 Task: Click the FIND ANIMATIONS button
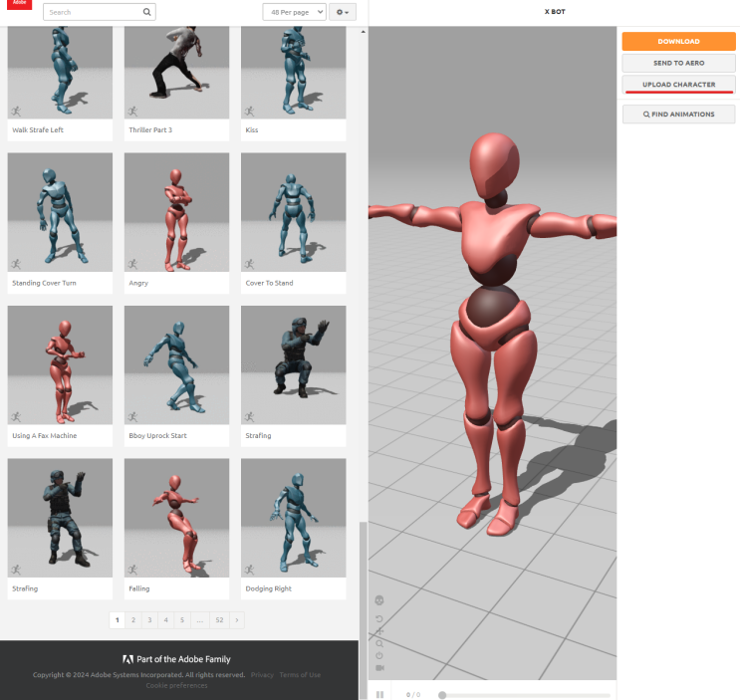coord(678,115)
